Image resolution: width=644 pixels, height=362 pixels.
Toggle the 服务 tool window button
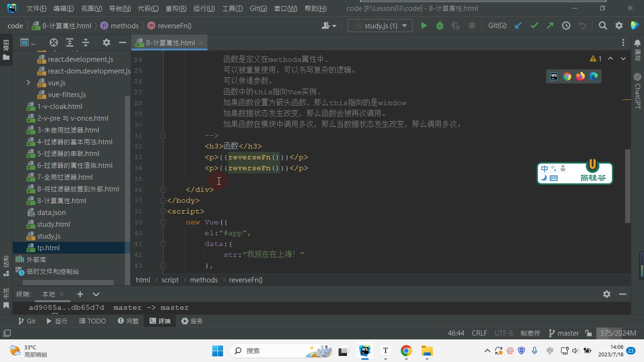click(x=192, y=321)
